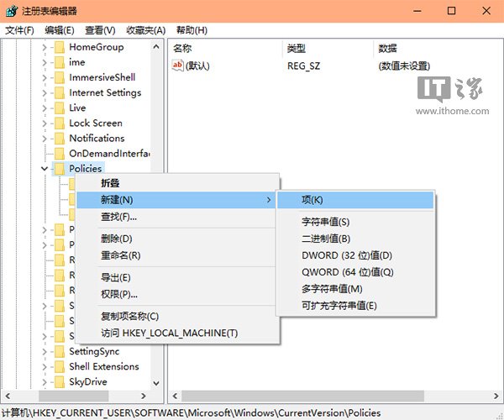Click the tree pane scroll left arrow
The width and height of the screenshot is (504, 420).
(x=8, y=396)
